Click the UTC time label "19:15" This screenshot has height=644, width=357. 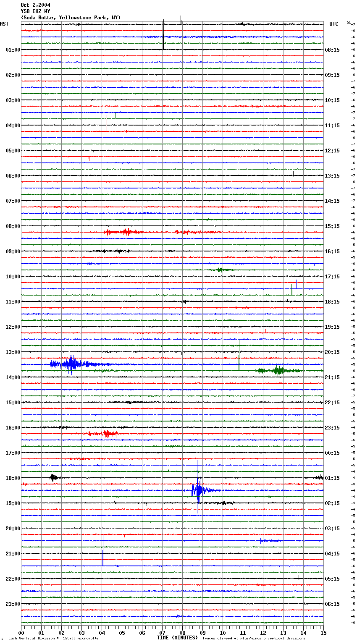tap(332, 327)
